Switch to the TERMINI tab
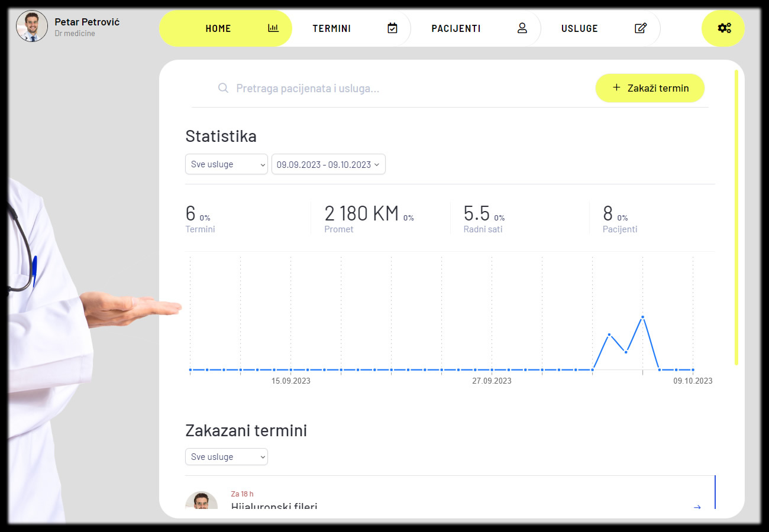Image resolution: width=769 pixels, height=532 pixels. [332, 28]
